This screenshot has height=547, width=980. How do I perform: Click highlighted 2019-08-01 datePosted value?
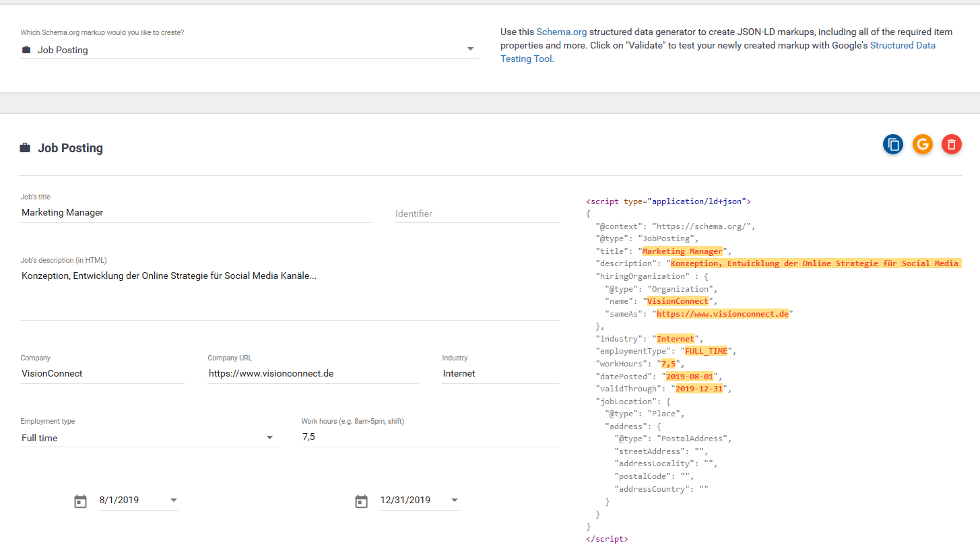click(x=689, y=377)
